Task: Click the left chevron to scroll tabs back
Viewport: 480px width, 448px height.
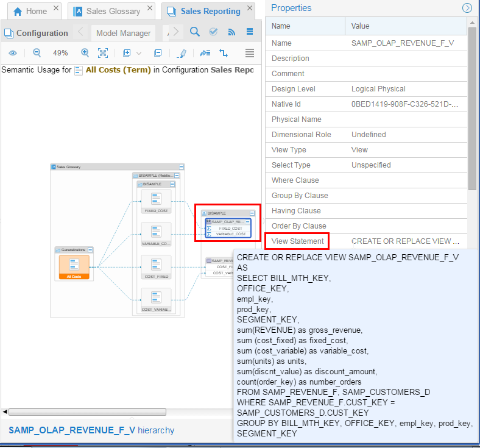Action: coord(81,32)
